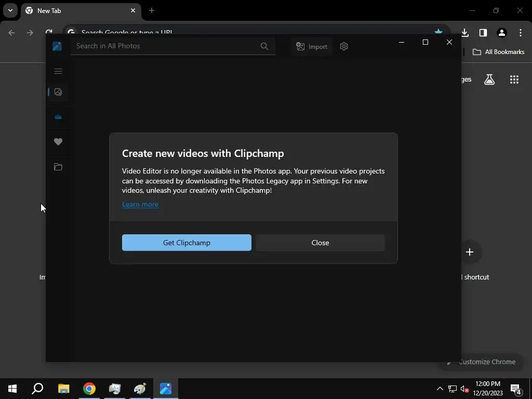Click the Photos app logo icon
Image resolution: width=532 pixels, height=399 pixels.
[57, 46]
